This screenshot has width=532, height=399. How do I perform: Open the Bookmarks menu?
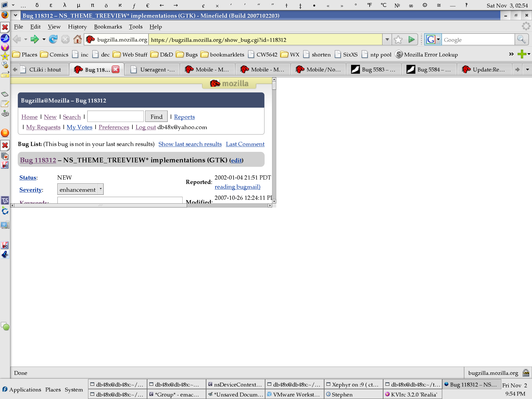pyautogui.click(x=108, y=27)
